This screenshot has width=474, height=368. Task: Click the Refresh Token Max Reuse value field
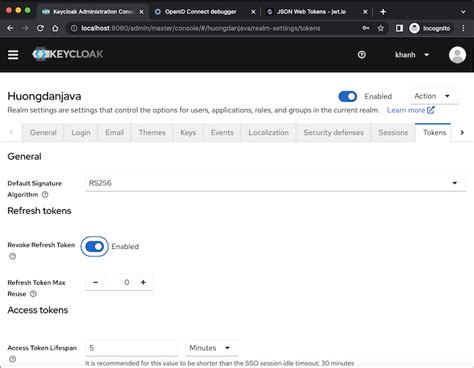click(x=120, y=282)
